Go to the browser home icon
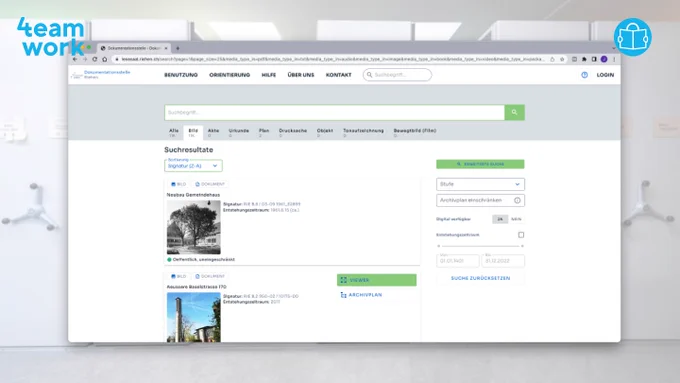The image size is (680, 383). [105, 59]
